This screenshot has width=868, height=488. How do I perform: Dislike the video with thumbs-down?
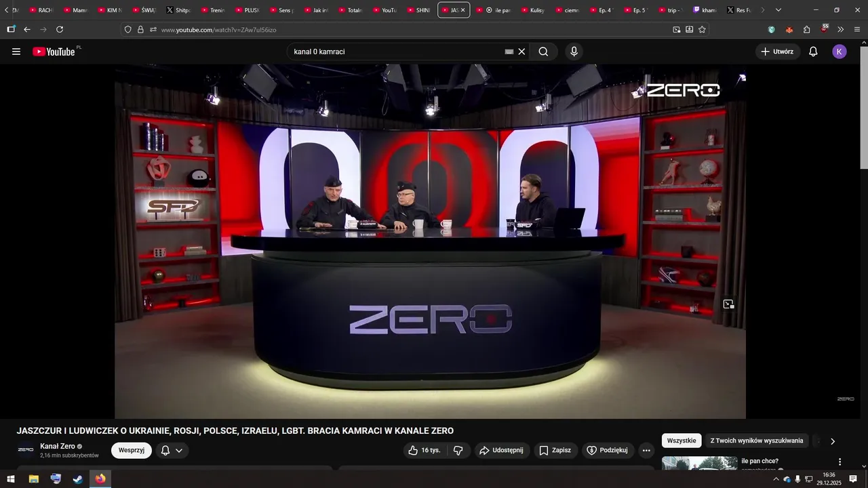pyautogui.click(x=458, y=450)
